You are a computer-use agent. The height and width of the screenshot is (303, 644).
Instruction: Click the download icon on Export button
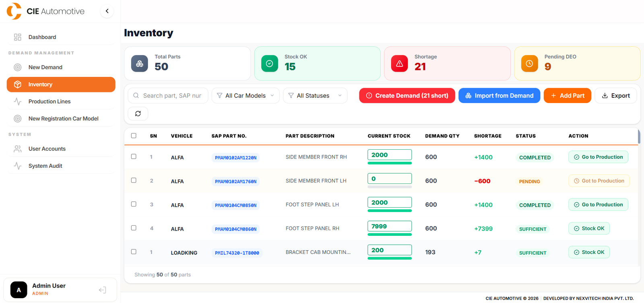pos(605,95)
